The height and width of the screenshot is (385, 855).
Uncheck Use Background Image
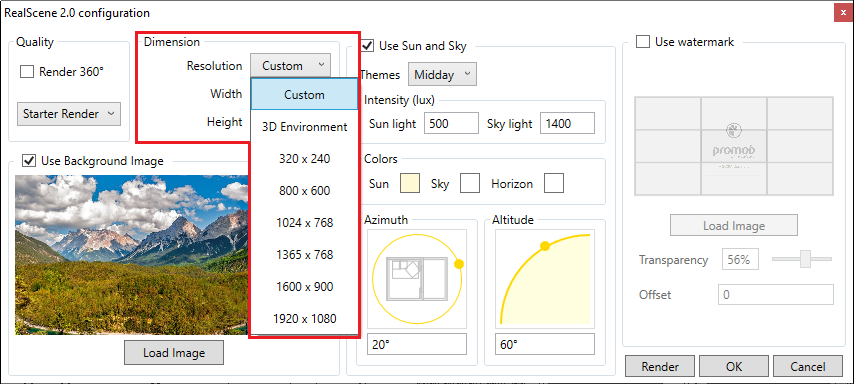(x=28, y=161)
